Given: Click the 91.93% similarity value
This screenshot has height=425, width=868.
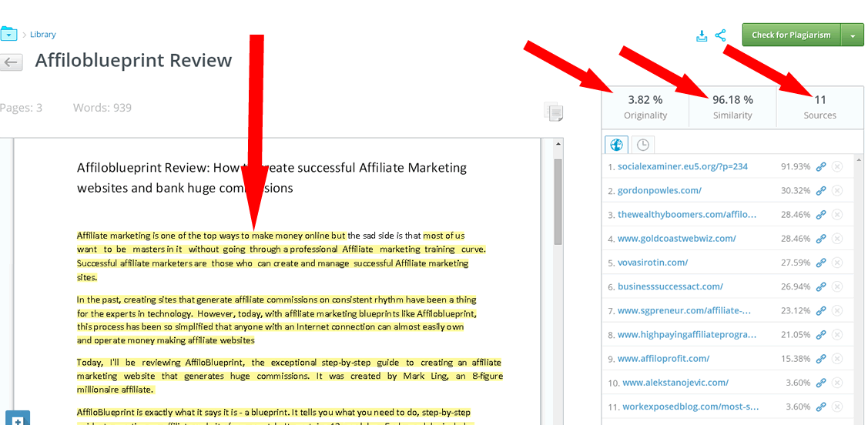Looking at the screenshot, I should pyautogui.click(x=796, y=166).
